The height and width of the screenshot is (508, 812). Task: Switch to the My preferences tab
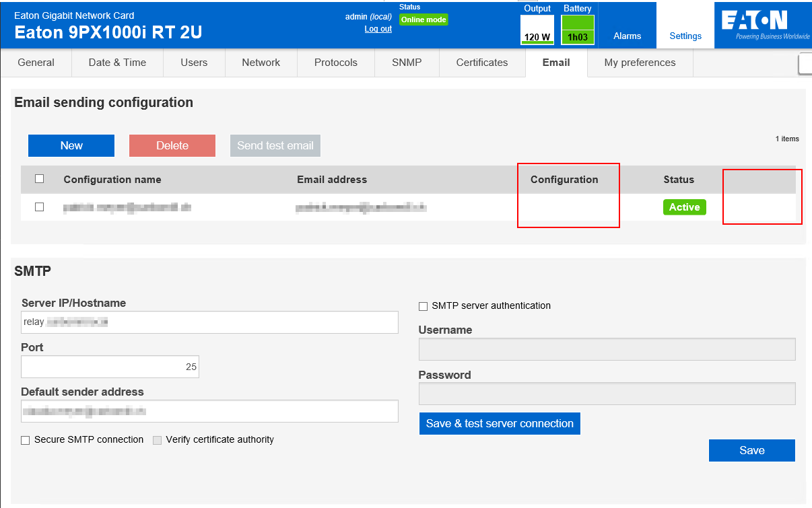coord(640,63)
